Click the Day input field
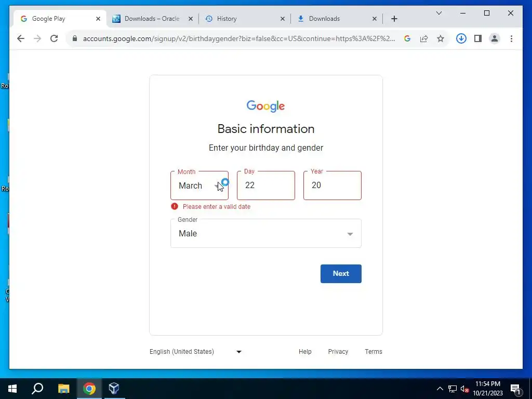This screenshot has height=399, width=532. point(266,185)
